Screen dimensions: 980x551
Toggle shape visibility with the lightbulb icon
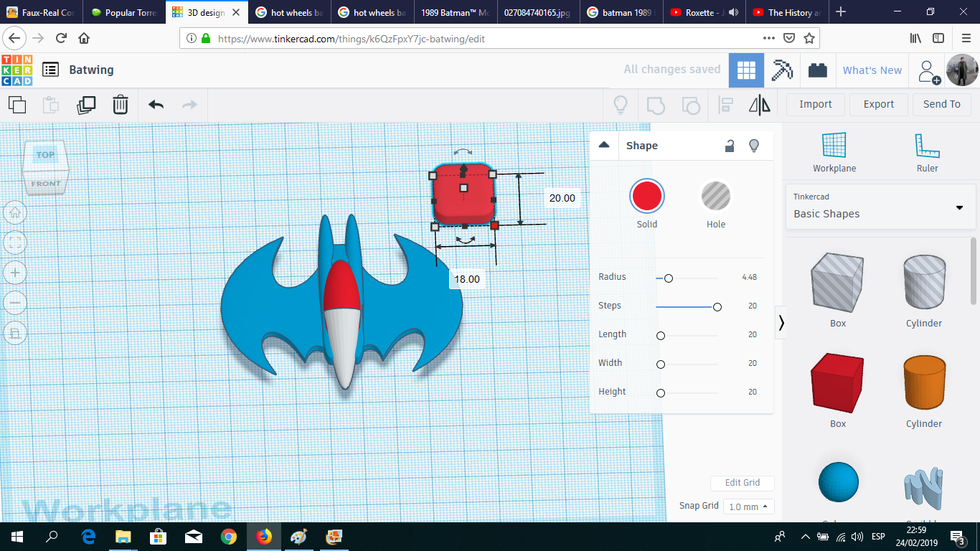coord(753,146)
